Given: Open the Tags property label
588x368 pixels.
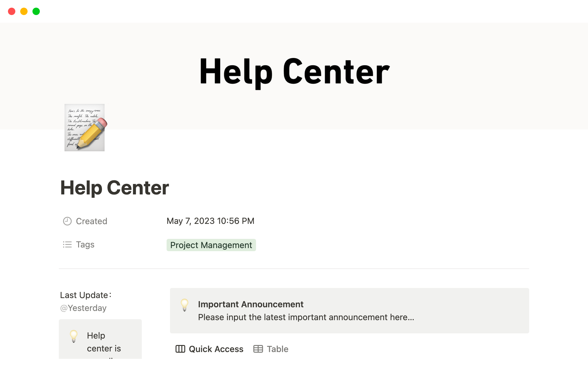Looking at the screenshot, I should [85, 244].
